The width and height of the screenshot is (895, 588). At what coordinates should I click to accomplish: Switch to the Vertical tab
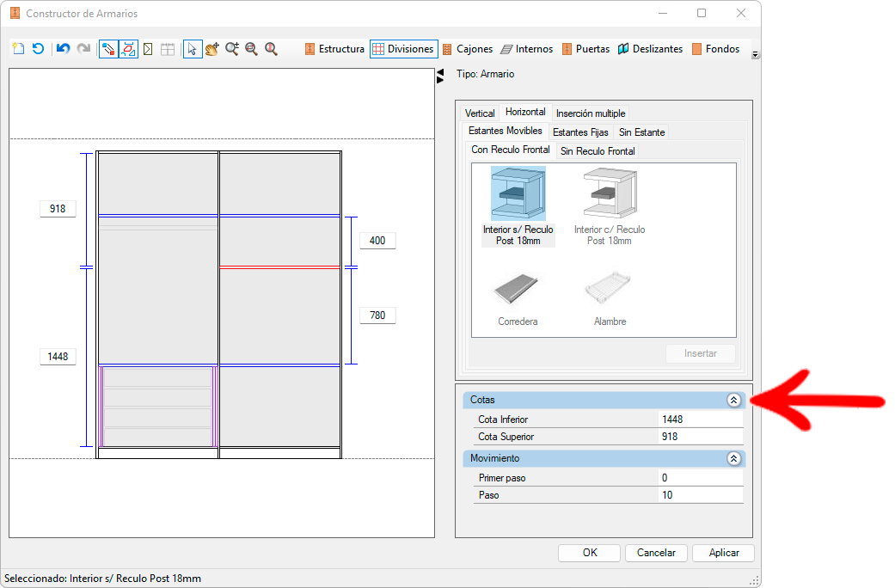480,113
